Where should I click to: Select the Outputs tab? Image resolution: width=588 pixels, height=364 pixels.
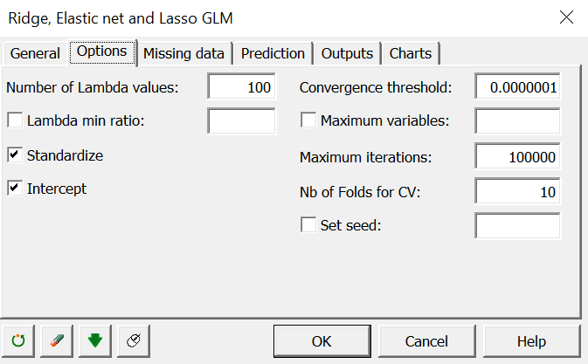click(x=347, y=53)
